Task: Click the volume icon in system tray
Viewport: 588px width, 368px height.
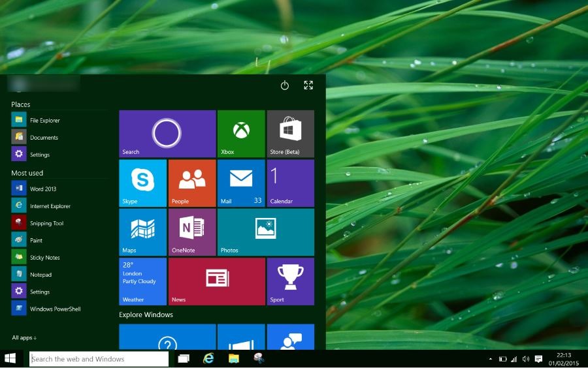Action: pyautogui.click(x=526, y=360)
